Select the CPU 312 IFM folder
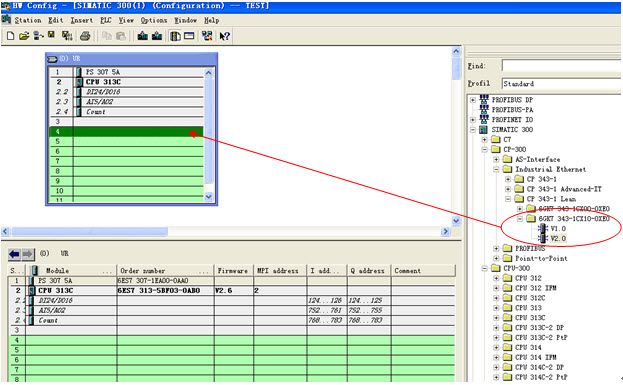623x385 pixels. coord(535,288)
